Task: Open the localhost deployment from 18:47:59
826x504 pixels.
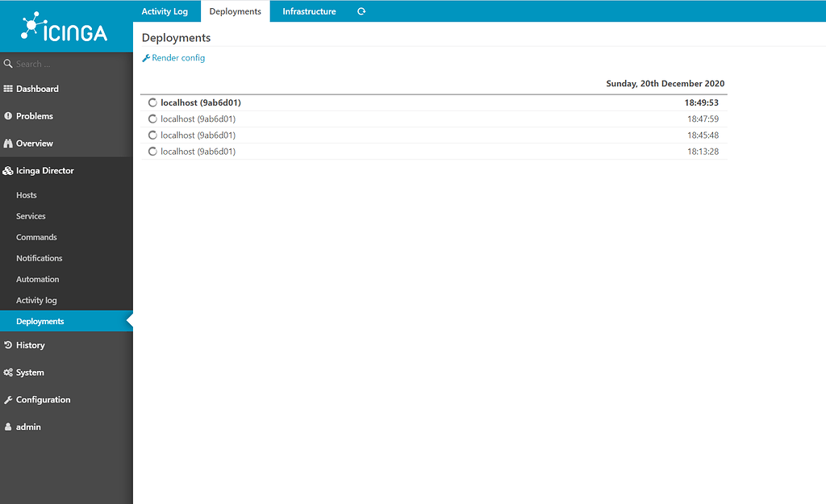Action: point(198,119)
